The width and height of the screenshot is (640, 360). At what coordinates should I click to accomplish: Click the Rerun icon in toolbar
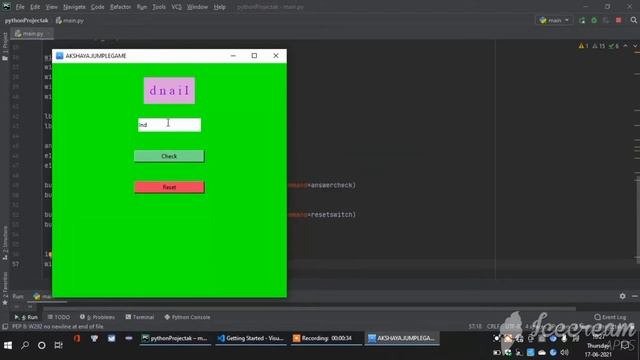coord(582,20)
